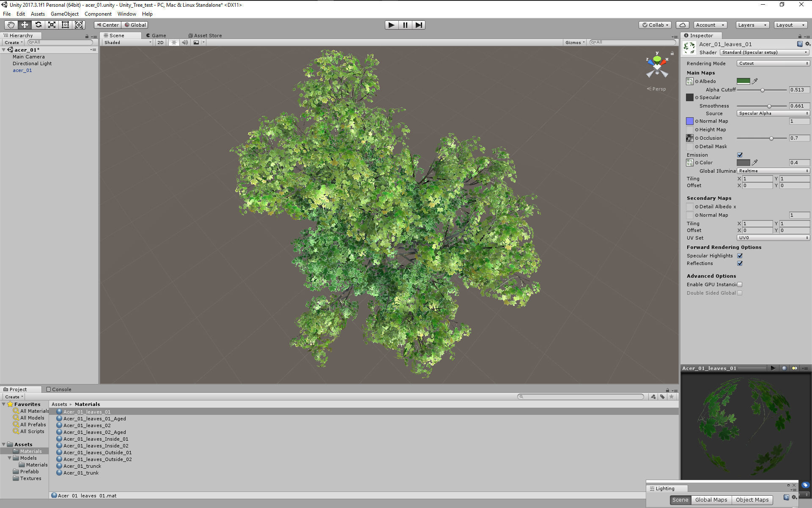Viewport: 812px width, 508px height.
Task: Pick Albedo color with eyedropper
Action: click(x=755, y=81)
